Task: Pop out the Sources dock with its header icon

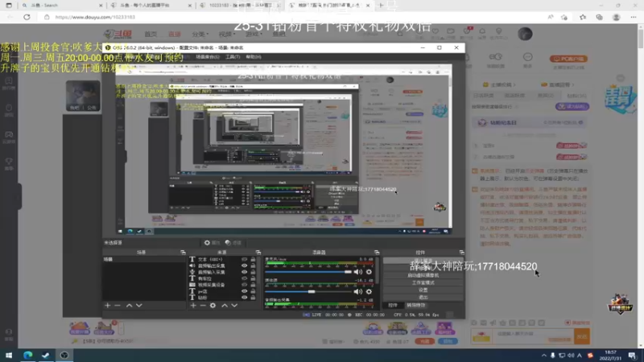Action: [258, 253]
